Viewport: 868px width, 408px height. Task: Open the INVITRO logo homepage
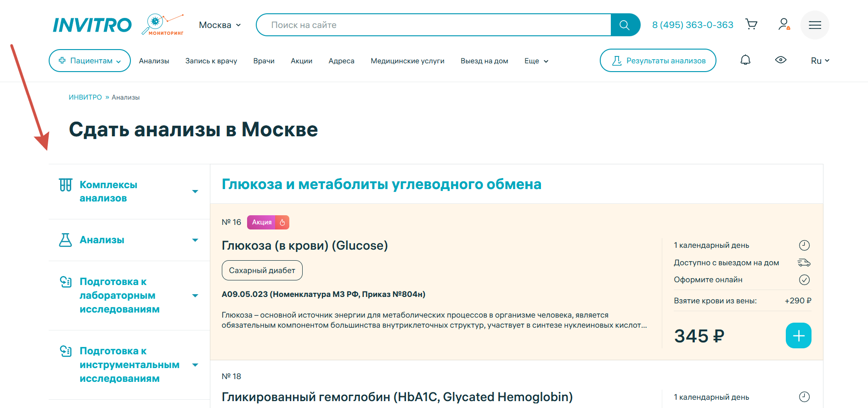(x=92, y=25)
